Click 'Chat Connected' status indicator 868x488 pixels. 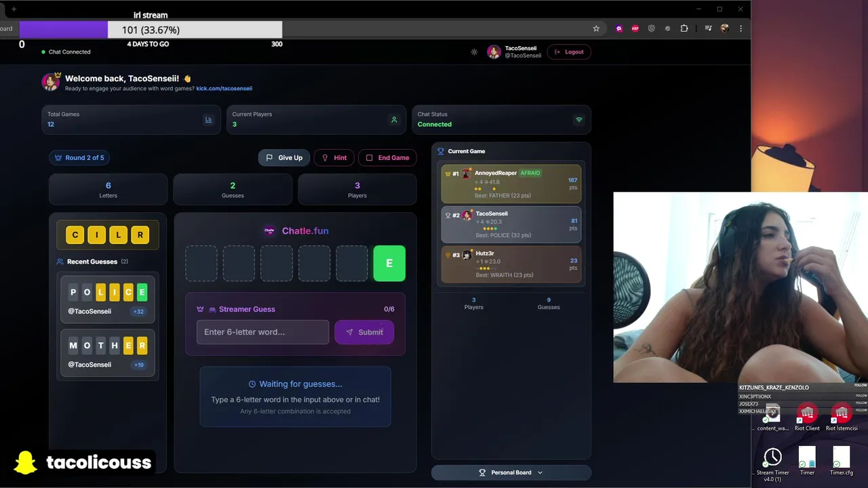click(x=66, y=52)
